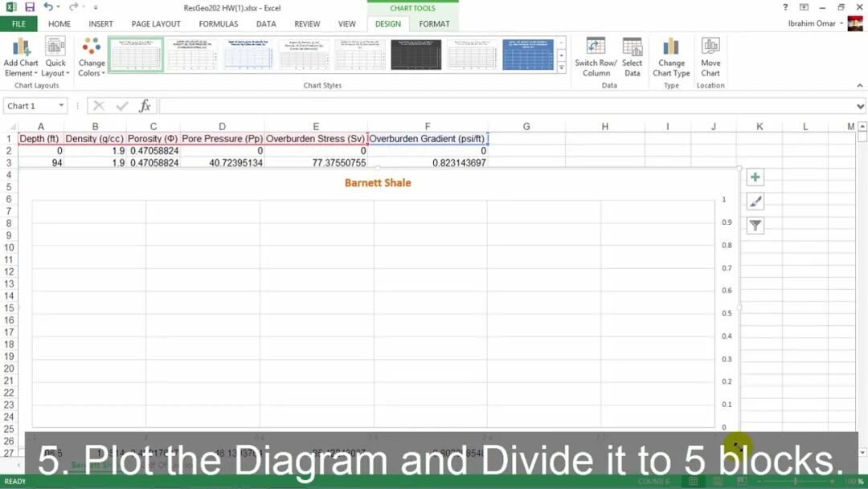The width and height of the screenshot is (868, 489).
Task: Select the blue filled chart style thumbnail
Action: (x=528, y=55)
